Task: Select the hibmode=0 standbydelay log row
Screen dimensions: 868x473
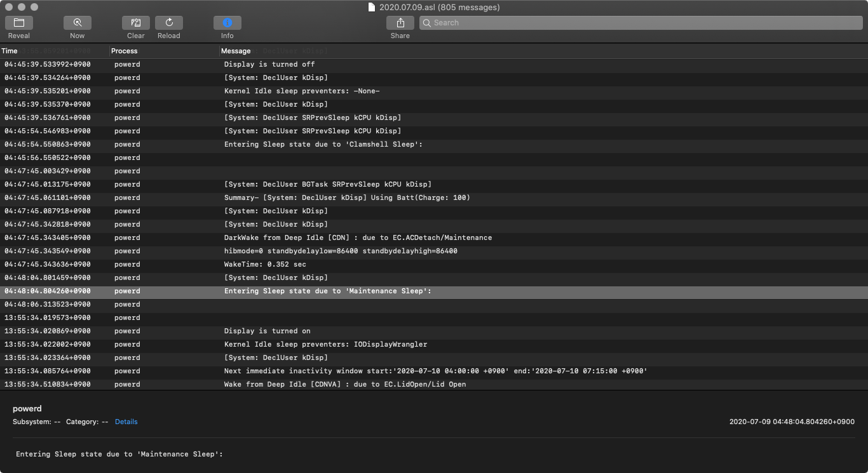Action: 341,251
